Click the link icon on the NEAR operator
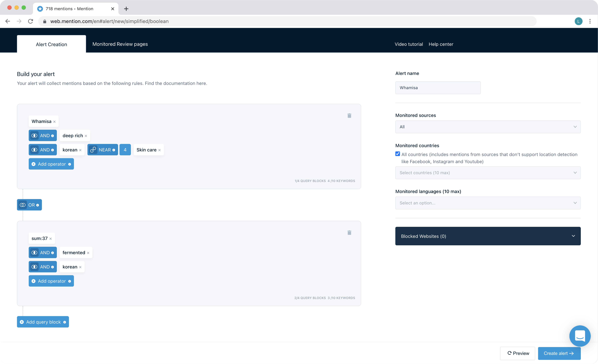 point(93,150)
